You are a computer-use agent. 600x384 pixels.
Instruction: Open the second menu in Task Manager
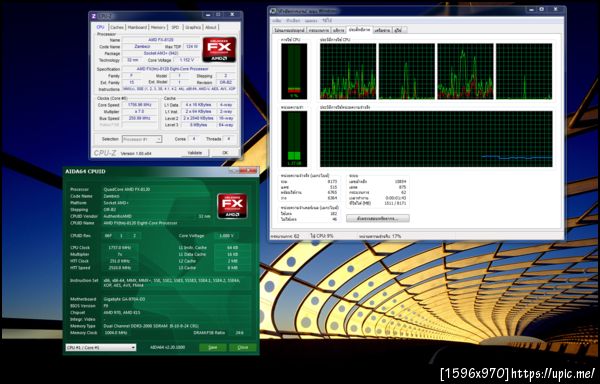pos(293,21)
